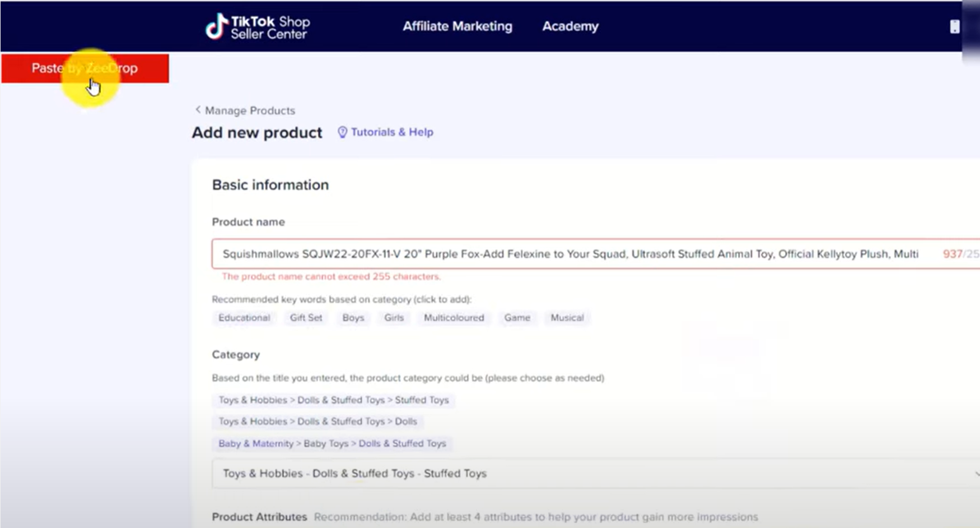Add the Musical keyword tag
The width and height of the screenshot is (980, 528).
click(x=567, y=318)
